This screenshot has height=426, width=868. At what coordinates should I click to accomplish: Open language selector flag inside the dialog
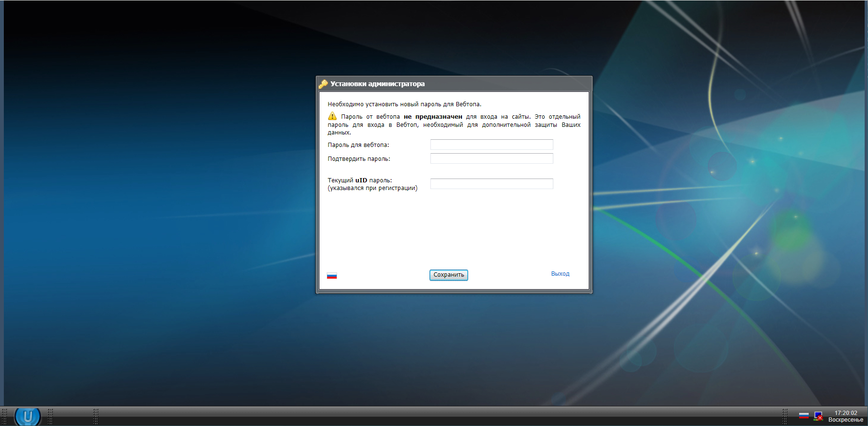click(332, 276)
